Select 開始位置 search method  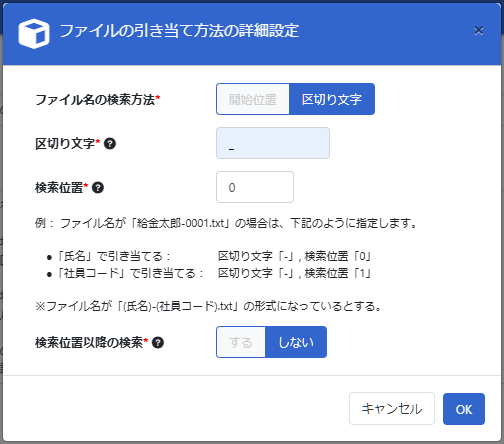tap(253, 99)
